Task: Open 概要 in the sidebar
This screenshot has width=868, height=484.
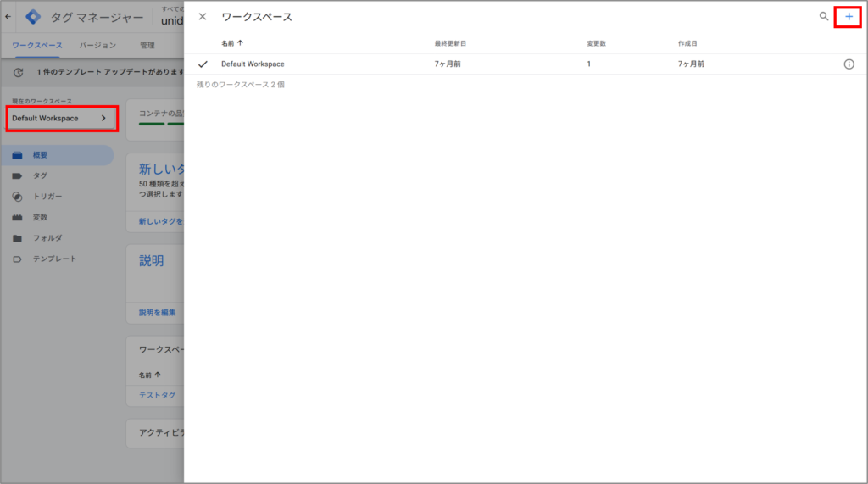Action: tap(58, 155)
